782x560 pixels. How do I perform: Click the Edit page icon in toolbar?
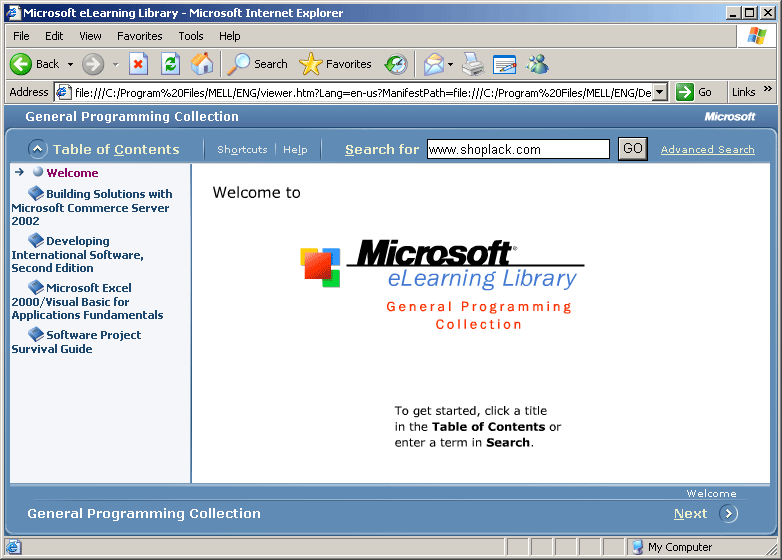click(x=504, y=64)
